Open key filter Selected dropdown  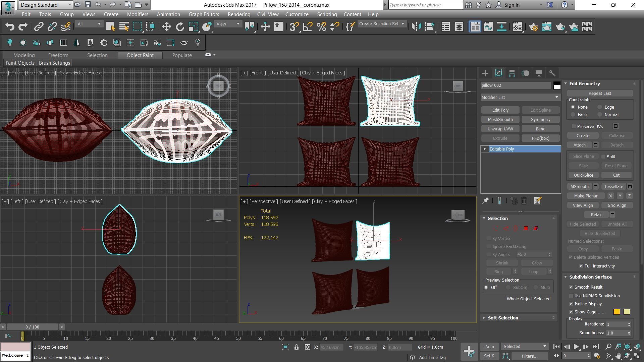tap(525, 347)
